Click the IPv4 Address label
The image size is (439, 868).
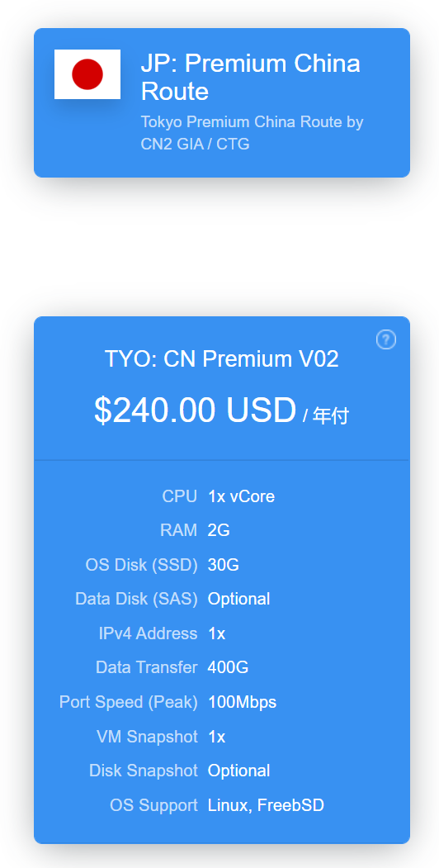[149, 633]
